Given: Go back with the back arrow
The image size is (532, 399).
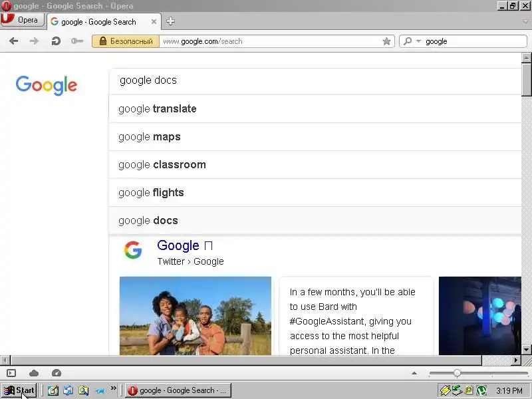Looking at the screenshot, I should tap(13, 41).
